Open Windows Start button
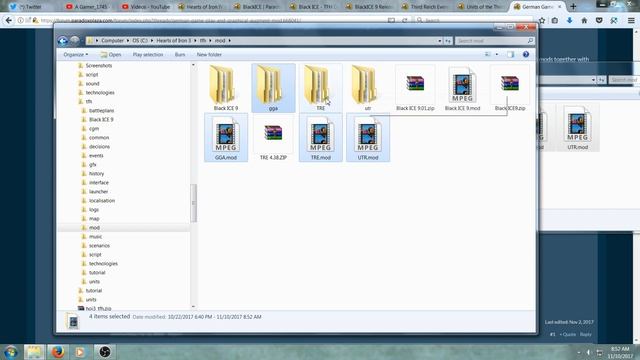Viewport: 640px width, 360px height. [x=11, y=352]
